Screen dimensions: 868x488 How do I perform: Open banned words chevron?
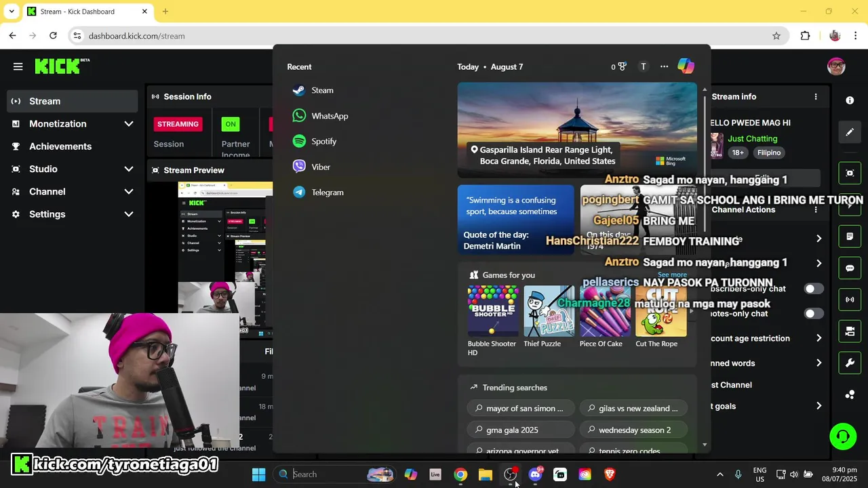pyautogui.click(x=818, y=363)
